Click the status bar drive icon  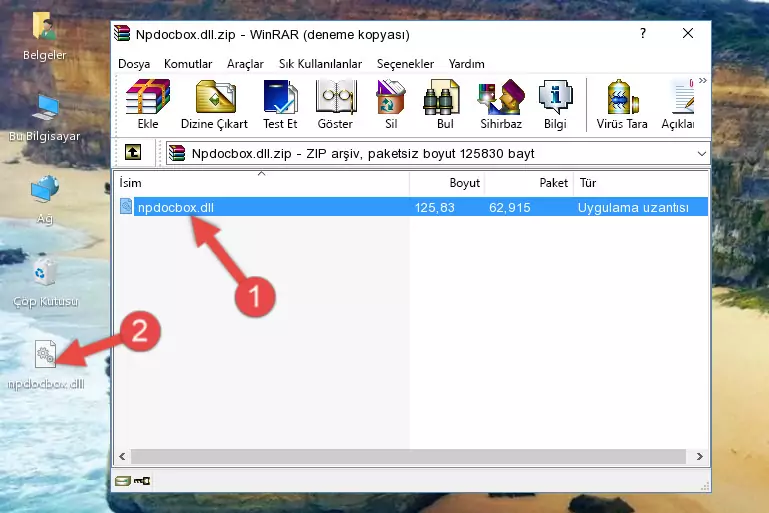(123, 481)
